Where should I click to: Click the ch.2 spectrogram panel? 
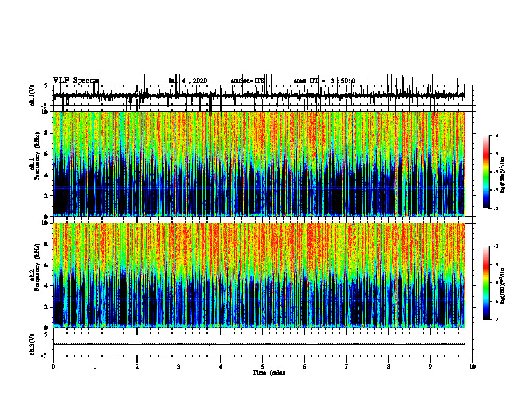[259, 275]
